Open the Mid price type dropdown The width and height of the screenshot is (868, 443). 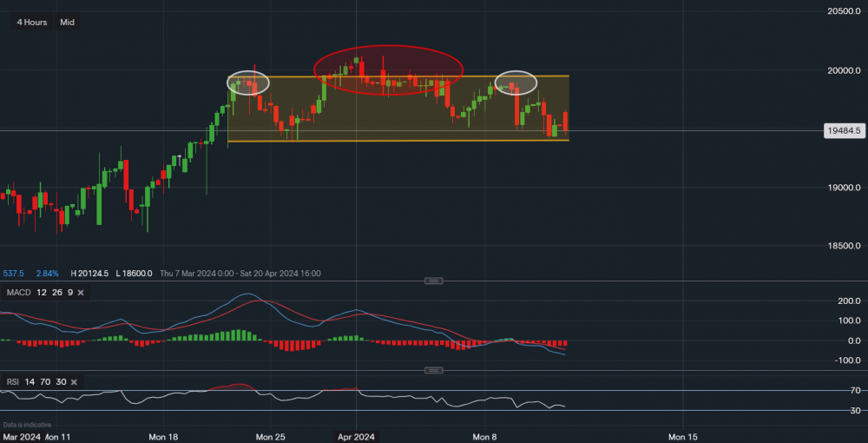[67, 23]
